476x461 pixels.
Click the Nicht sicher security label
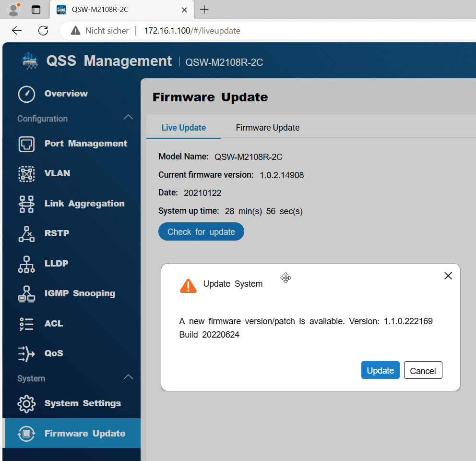(107, 31)
